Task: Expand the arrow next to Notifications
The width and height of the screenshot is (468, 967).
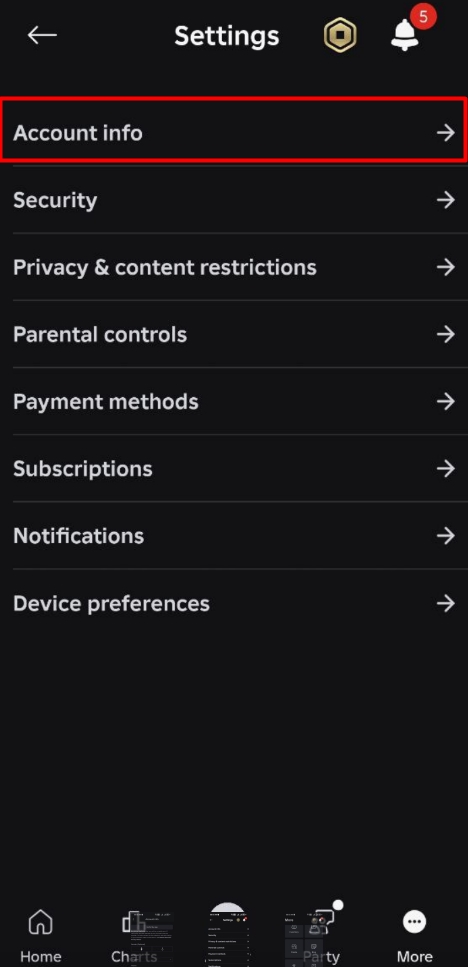Action: coord(446,536)
